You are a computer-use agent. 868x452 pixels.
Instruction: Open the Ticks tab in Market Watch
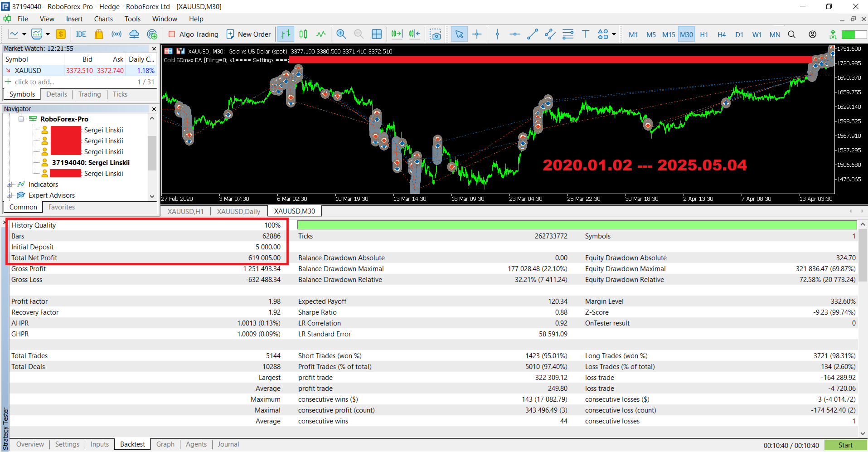120,94
